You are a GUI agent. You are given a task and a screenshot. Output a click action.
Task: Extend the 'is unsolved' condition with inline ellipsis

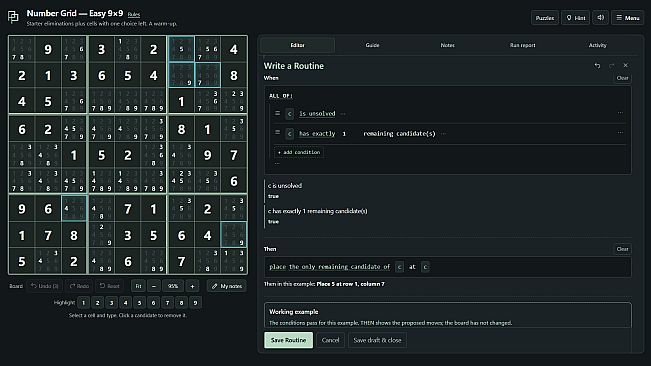tap(343, 114)
